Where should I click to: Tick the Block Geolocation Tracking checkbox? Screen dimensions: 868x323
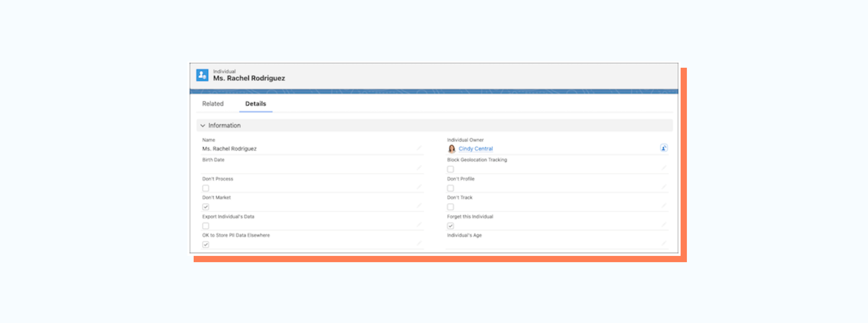coord(450,169)
